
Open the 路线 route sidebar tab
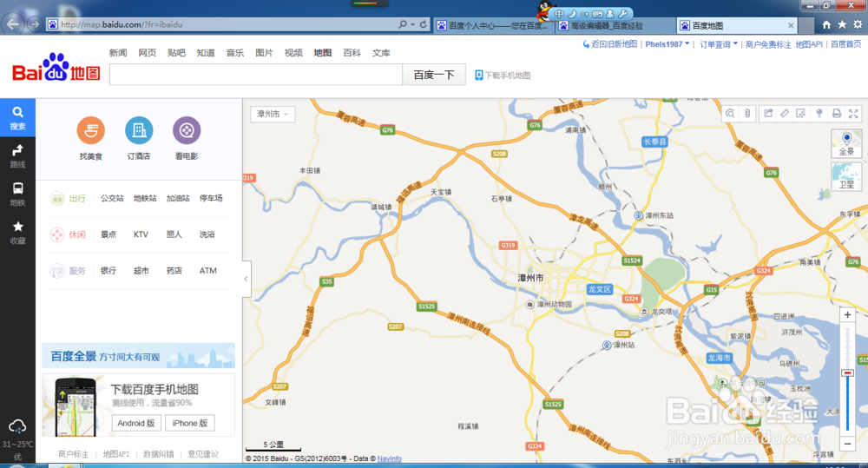click(17, 156)
